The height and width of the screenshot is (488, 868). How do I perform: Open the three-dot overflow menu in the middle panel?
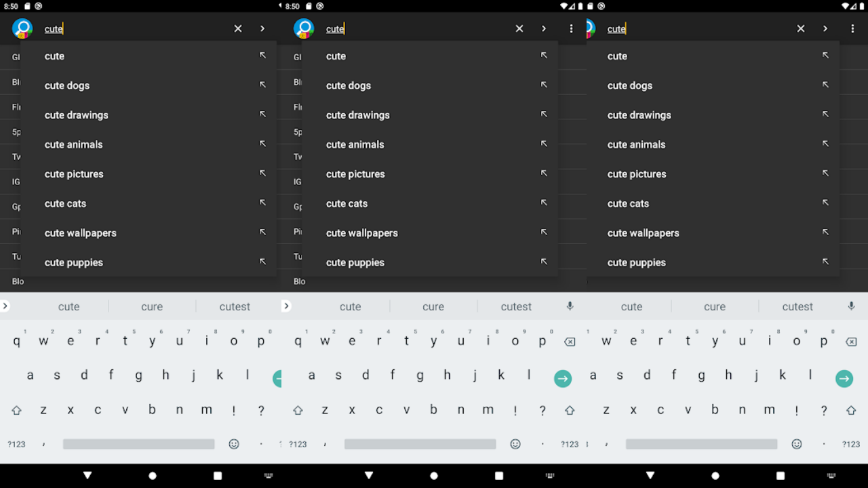click(571, 28)
